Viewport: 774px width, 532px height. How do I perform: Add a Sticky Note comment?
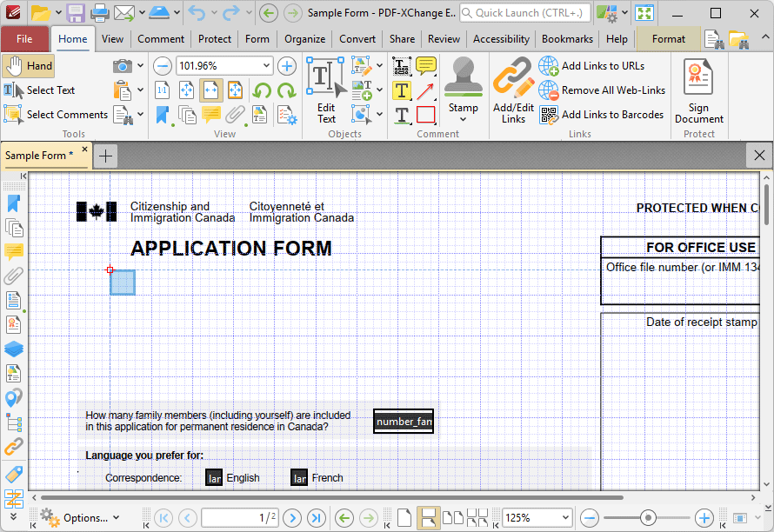(426, 66)
